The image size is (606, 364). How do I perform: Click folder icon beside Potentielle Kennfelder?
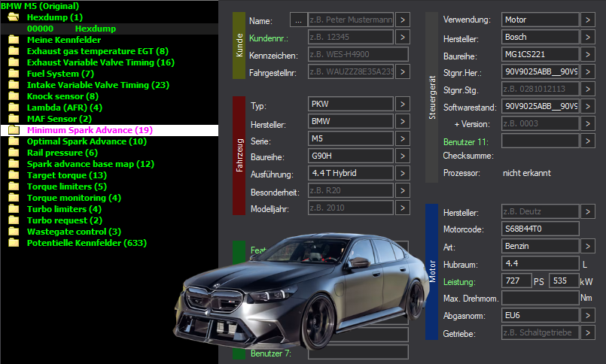pyautogui.click(x=14, y=243)
